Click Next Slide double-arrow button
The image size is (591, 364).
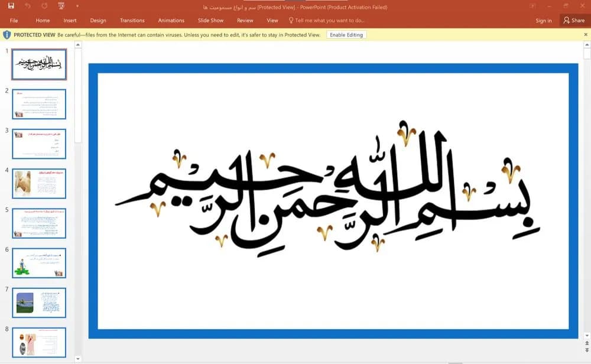[587, 350]
